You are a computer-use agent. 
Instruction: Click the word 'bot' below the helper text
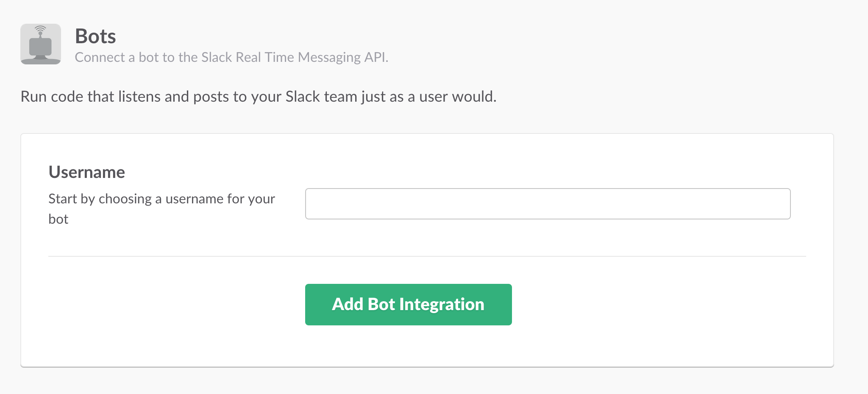pos(58,219)
